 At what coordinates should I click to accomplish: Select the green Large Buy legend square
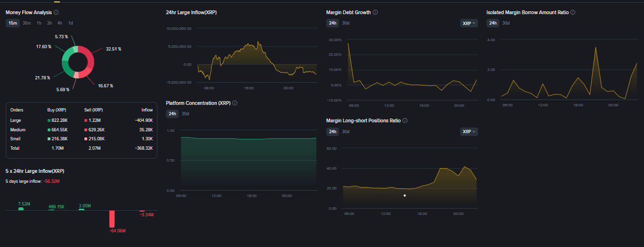[x=50, y=120]
